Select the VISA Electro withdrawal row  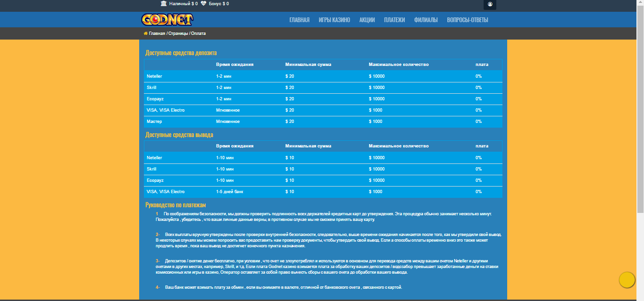pyautogui.click(x=323, y=192)
